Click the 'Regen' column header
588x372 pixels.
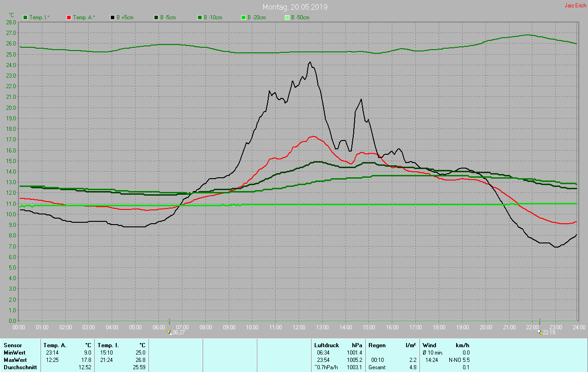[x=377, y=345]
